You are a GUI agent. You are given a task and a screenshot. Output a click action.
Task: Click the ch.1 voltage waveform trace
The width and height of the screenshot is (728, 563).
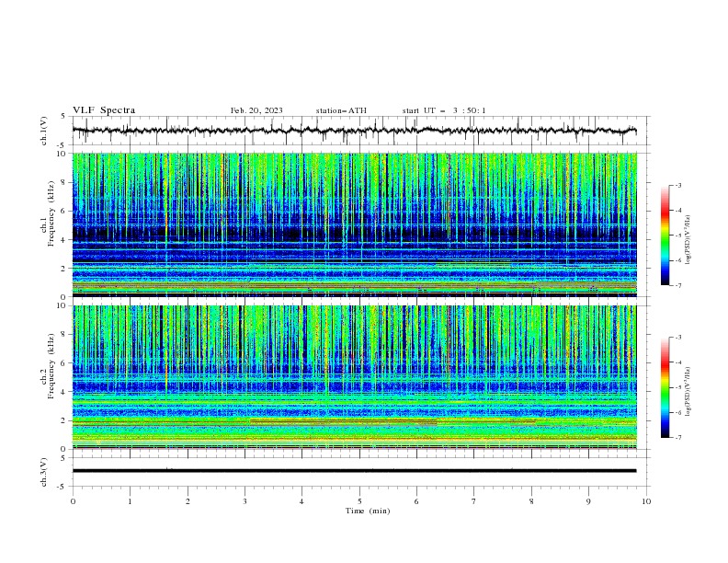(354, 131)
